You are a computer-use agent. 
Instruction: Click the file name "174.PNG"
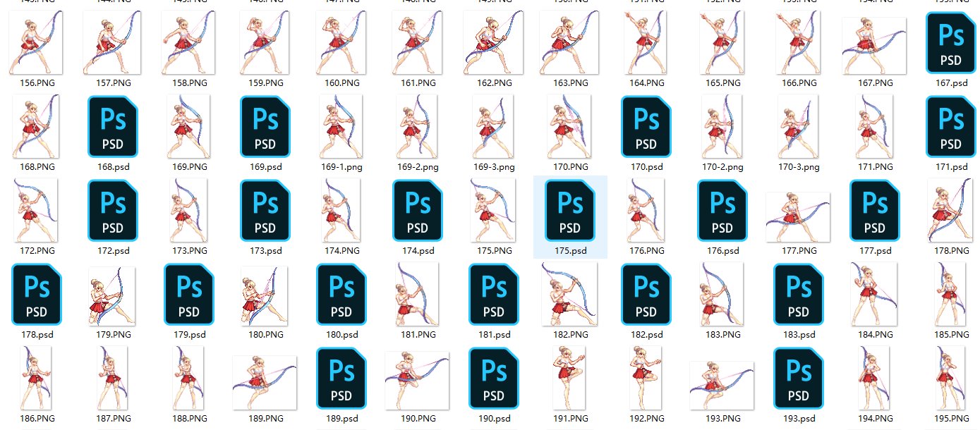pyautogui.click(x=341, y=250)
